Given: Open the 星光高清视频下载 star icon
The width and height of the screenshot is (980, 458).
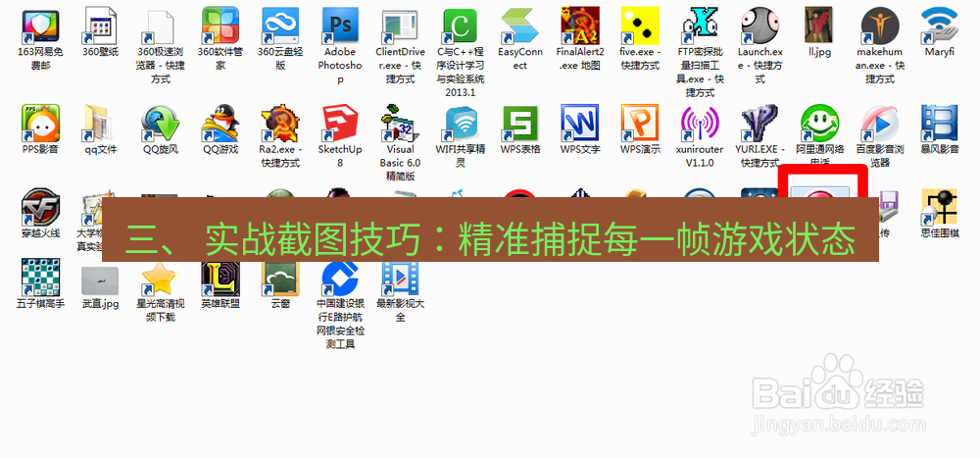Looking at the screenshot, I should click(160, 278).
